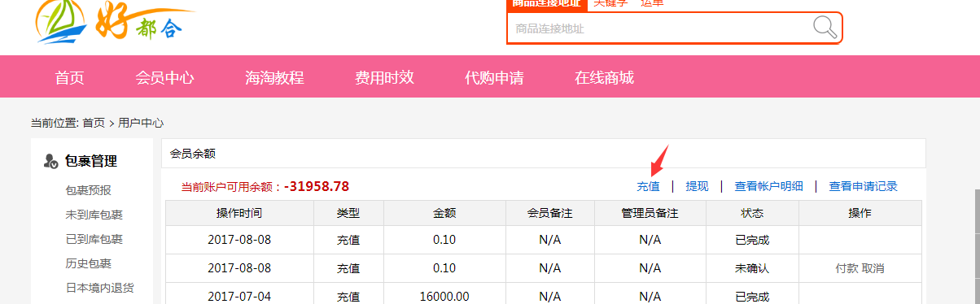
Task: Click the 未确认 status cell
Action: click(752, 268)
